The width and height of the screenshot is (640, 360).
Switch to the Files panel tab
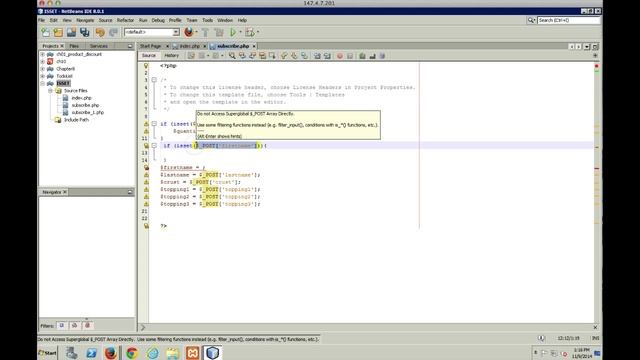tap(74, 46)
